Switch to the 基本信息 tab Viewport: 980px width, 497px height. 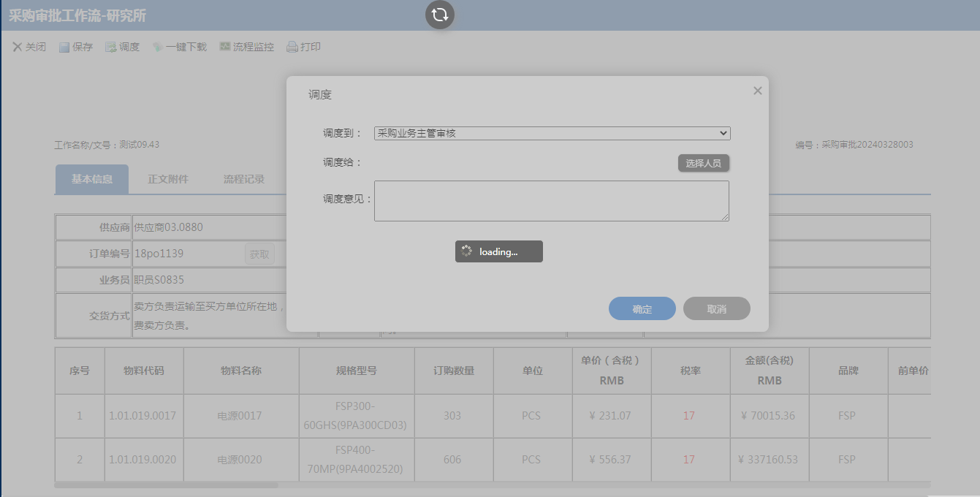tap(92, 179)
